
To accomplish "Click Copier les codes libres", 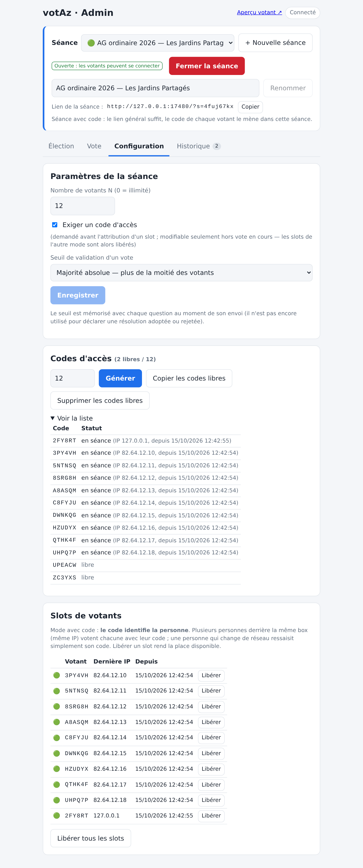I will [189, 378].
